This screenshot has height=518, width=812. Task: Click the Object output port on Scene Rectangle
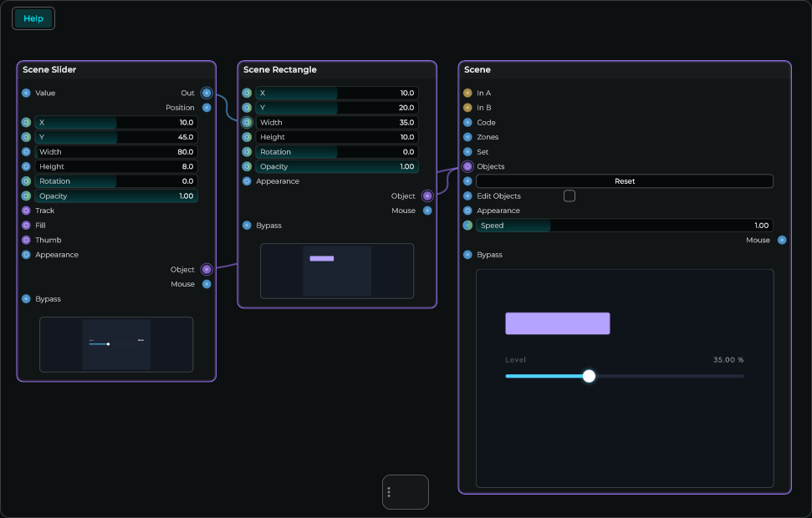[x=427, y=196]
